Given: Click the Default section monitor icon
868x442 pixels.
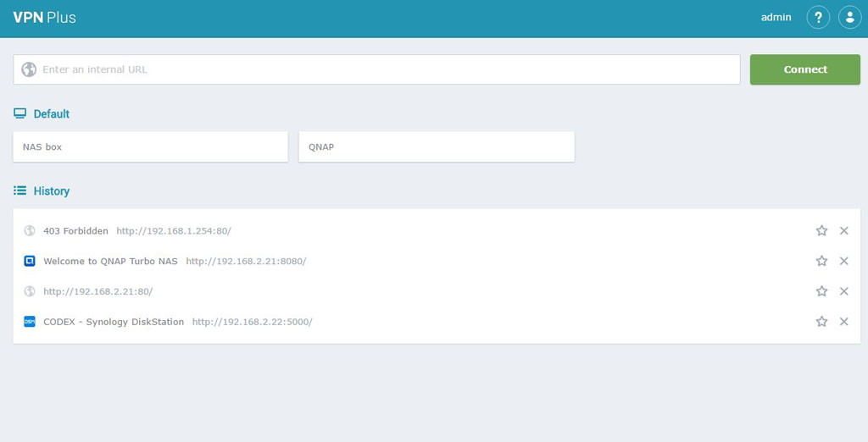Looking at the screenshot, I should point(20,113).
